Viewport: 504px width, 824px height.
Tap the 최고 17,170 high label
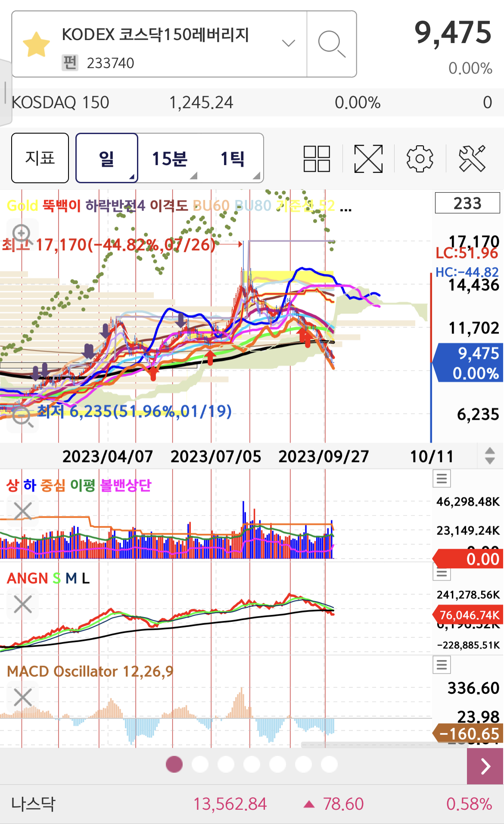pyautogui.click(x=108, y=245)
